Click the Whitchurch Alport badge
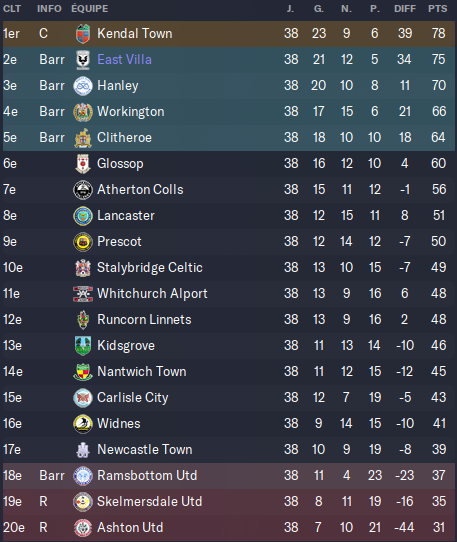 (x=83, y=294)
